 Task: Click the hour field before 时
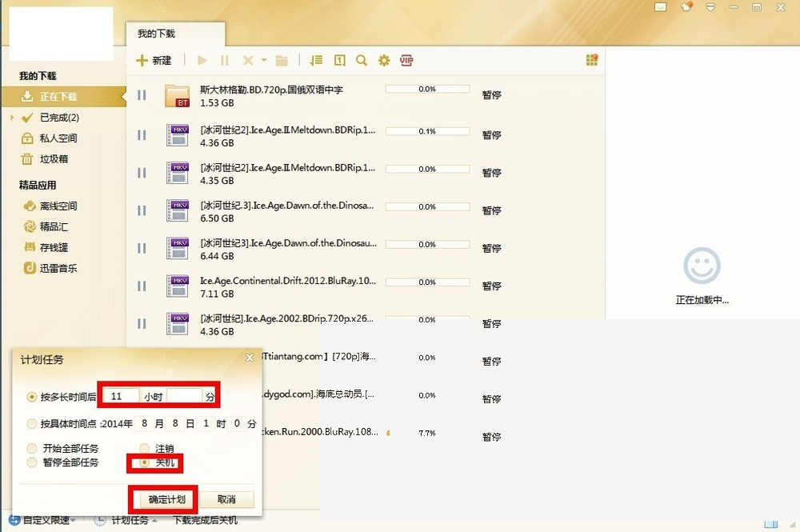click(206, 423)
